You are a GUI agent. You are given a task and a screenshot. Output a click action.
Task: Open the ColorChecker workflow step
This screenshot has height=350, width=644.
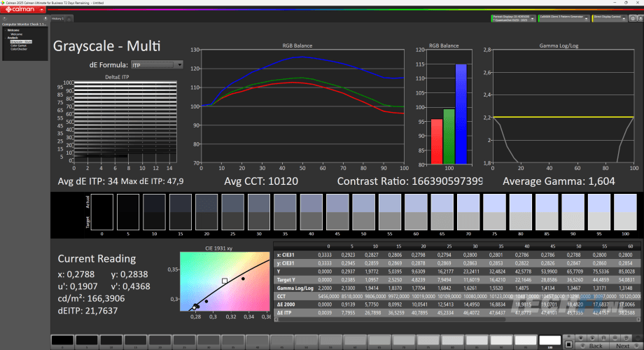19,49
